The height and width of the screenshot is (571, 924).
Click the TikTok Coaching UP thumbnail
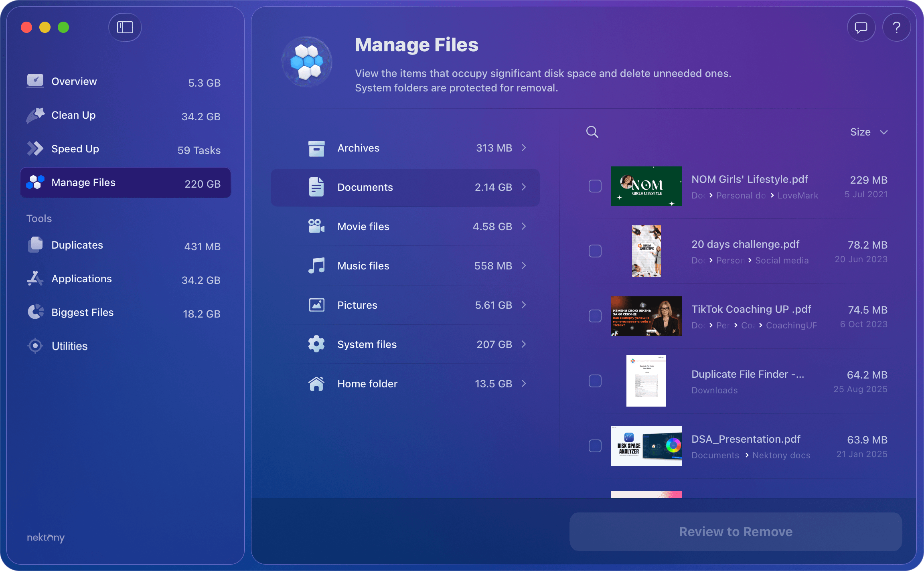click(x=646, y=316)
